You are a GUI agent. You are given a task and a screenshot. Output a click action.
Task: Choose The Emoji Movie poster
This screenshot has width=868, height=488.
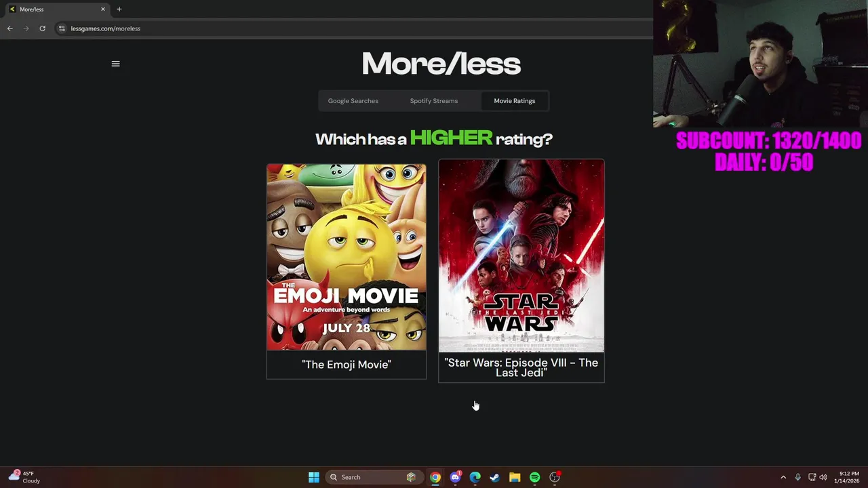pos(347,257)
